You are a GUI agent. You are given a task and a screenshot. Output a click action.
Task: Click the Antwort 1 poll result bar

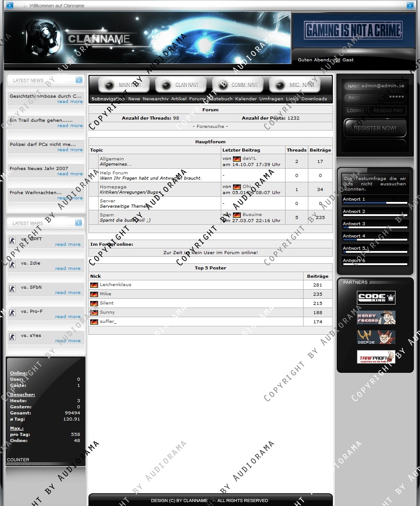point(375,203)
